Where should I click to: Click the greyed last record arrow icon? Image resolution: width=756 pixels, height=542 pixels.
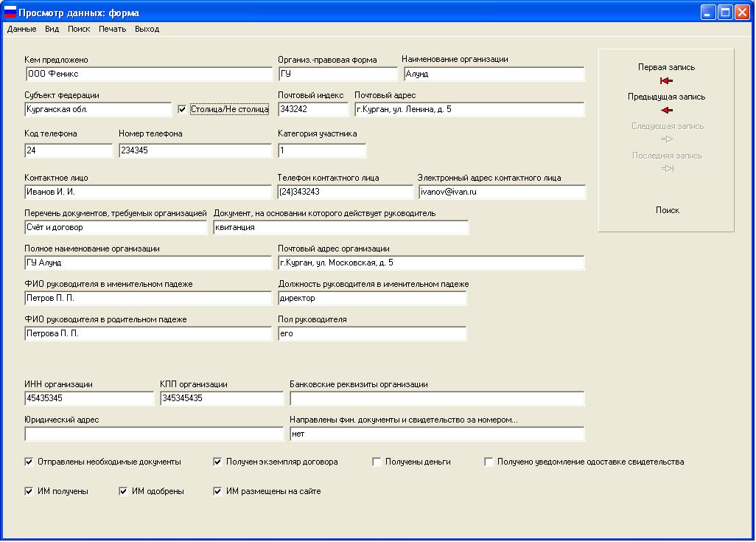coord(668,168)
